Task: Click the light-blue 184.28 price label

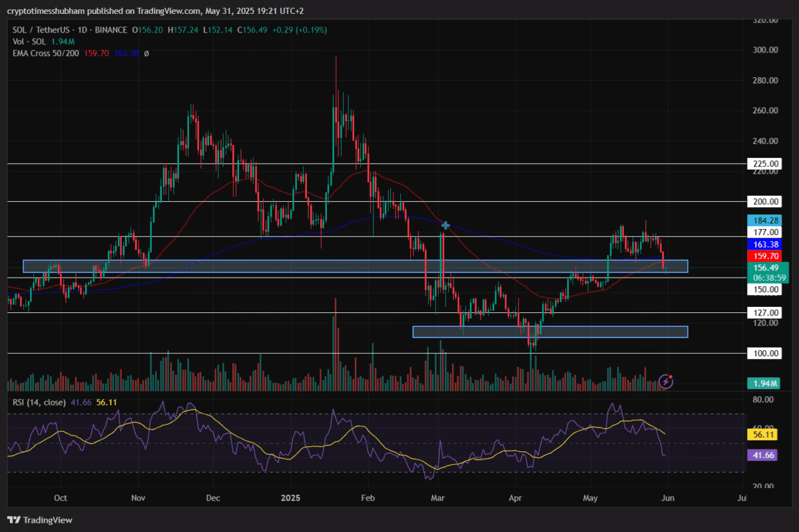Action: point(764,220)
